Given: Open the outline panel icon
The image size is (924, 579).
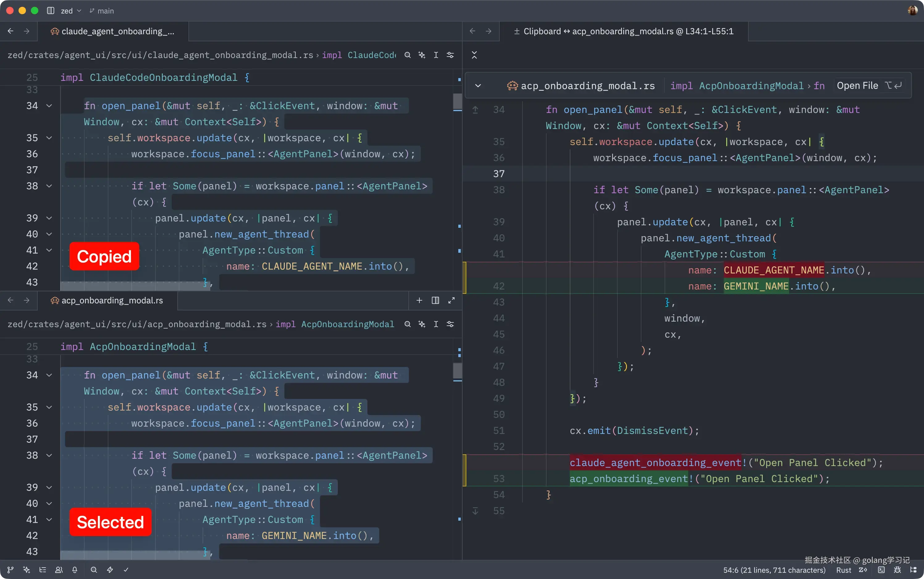Looking at the screenshot, I should [x=43, y=570].
